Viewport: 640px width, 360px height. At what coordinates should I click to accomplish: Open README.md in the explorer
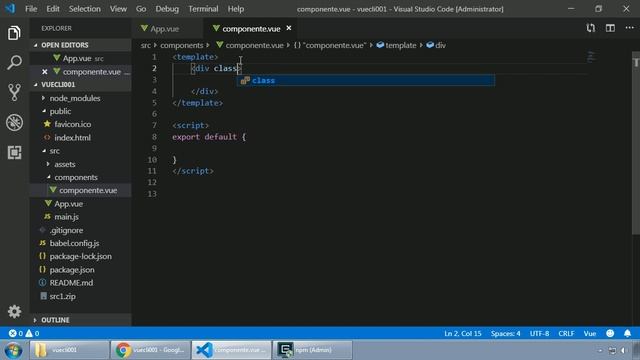(x=81, y=283)
